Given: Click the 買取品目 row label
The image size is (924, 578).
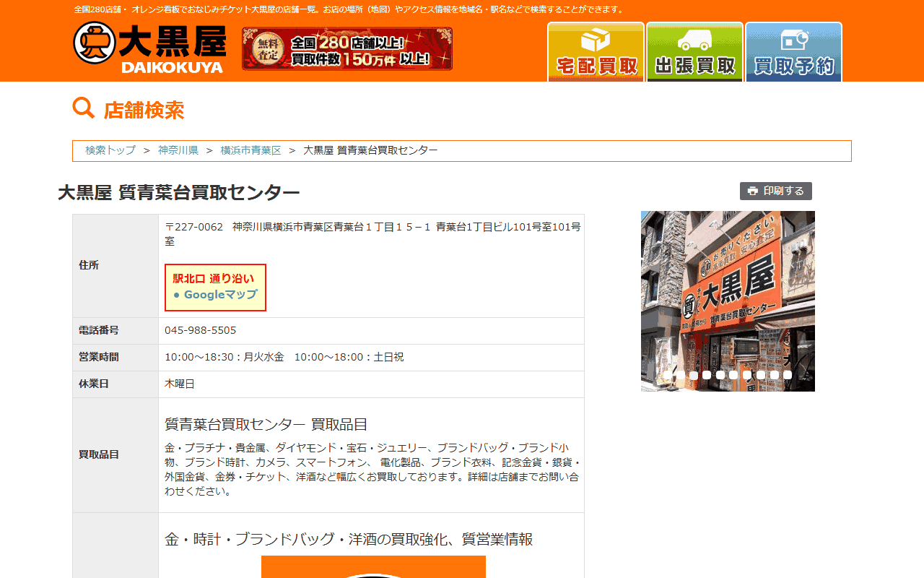Looking at the screenshot, I should pos(99,454).
